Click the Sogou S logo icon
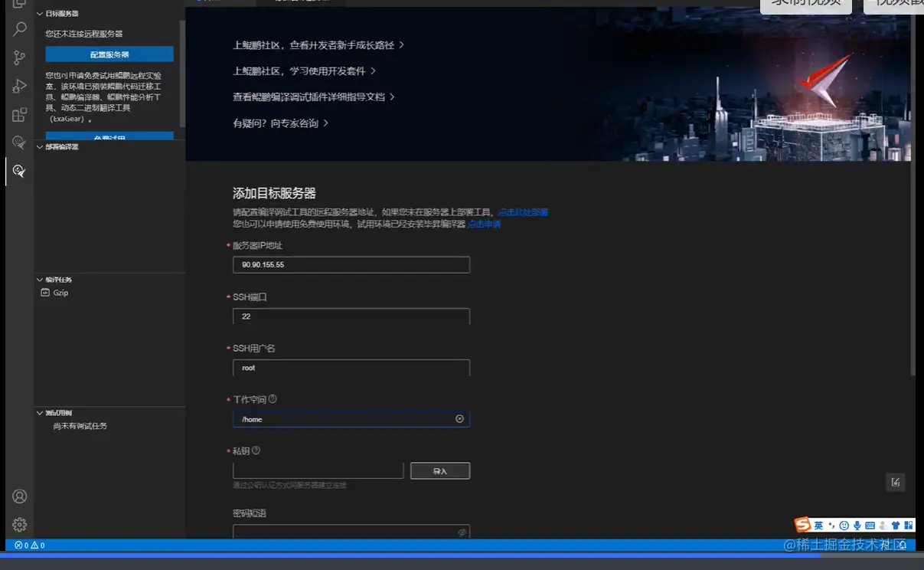This screenshot has width=924, height=570. pos(802,525)
